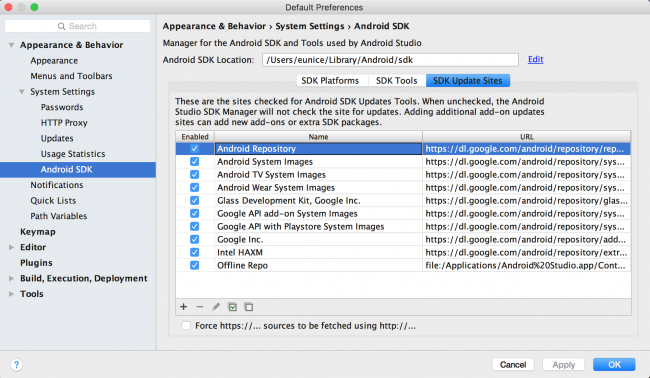Screen dimensions: 650x378
Task: Collapse System Settings subtree
Action: pyautogui.click(x=22, y=92)
